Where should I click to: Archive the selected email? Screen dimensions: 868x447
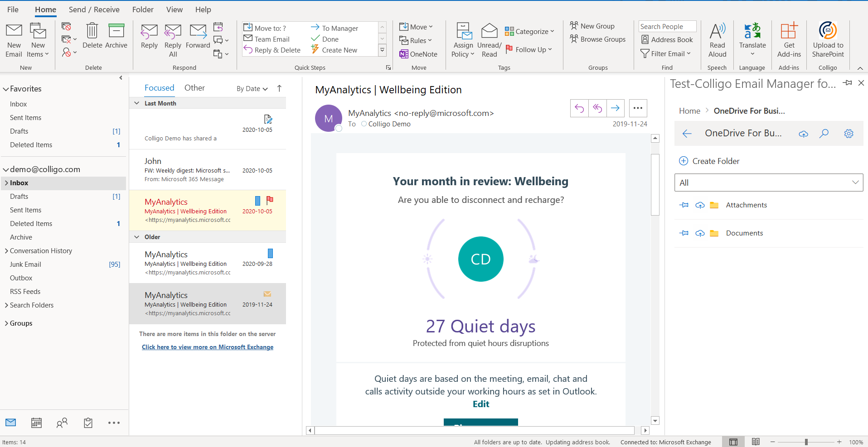coord(116,36)
